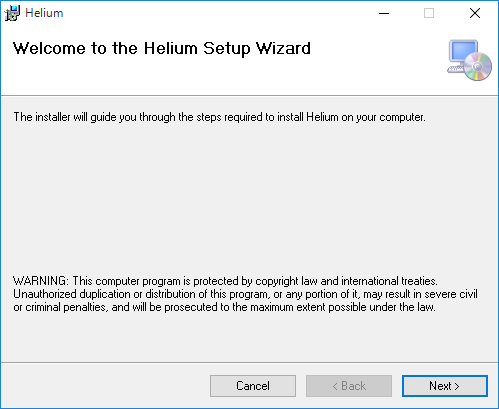Click the empty space left of Cancel button
499x409 pixels.
tap(105, 386)
